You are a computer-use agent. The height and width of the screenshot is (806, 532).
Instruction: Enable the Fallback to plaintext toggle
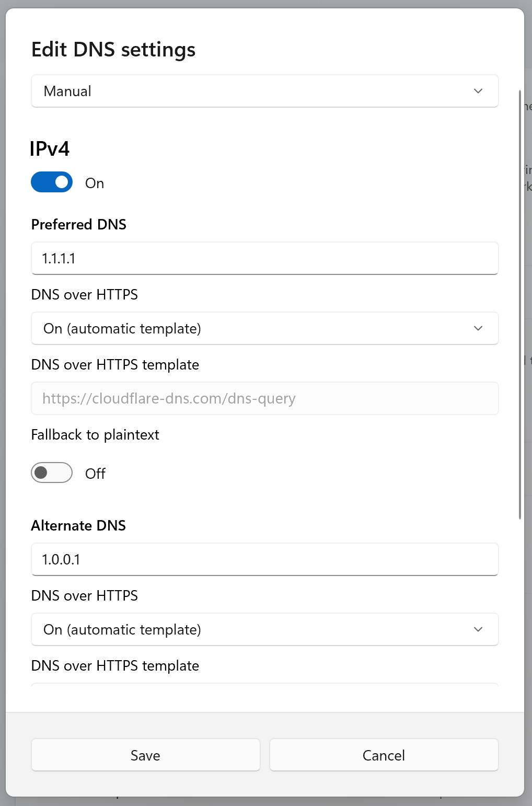[x=52, y=473]
